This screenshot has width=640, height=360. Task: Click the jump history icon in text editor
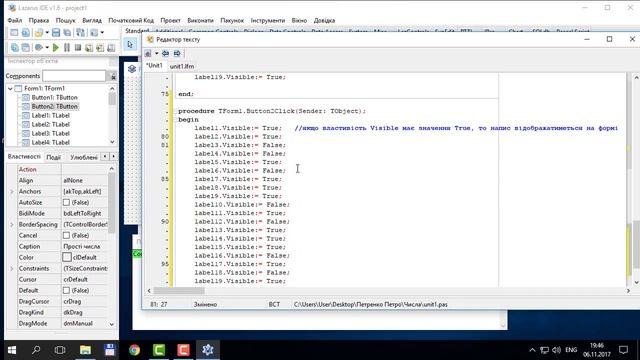148,53
